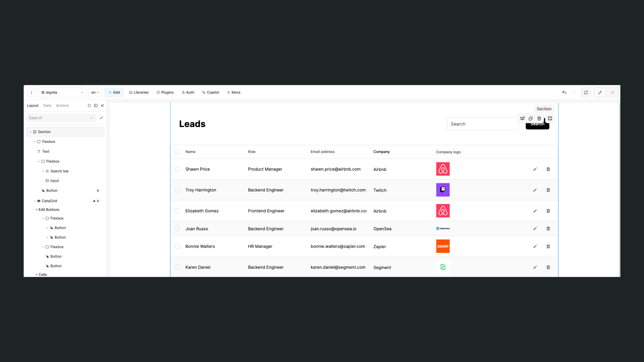Switch to the Data tab in the left panel

click(x=47, y=105)
